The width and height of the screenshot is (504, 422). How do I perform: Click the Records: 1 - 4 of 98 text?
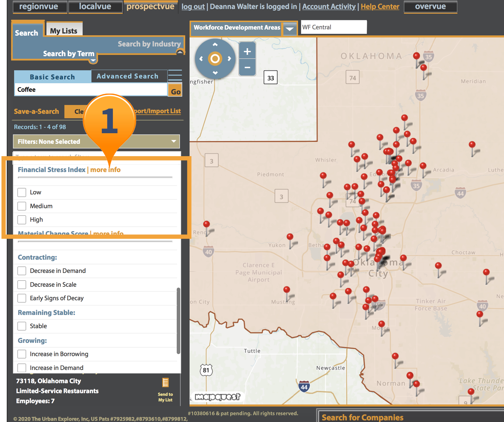coord(40,127)
